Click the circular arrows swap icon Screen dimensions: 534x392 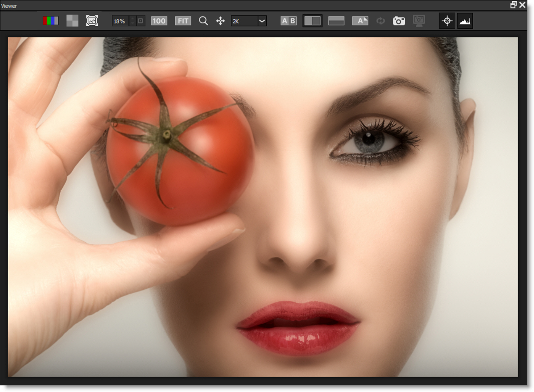tap(381, 21)
